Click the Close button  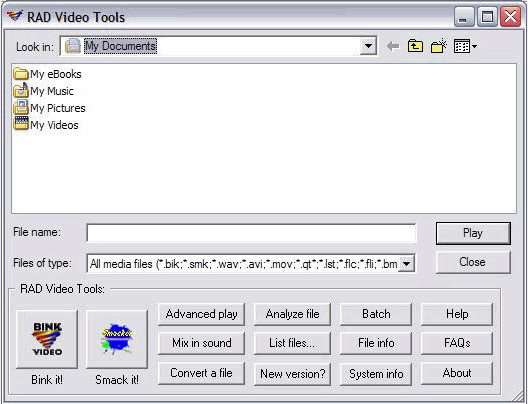[x=473, y=262]
